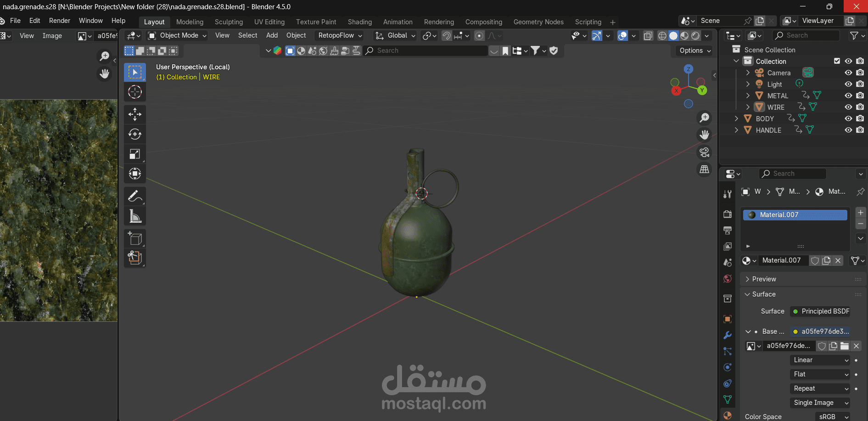868x421 pixels.
Task: Click the Principled BSDF surface button
Action: click(x=820, y=311)
